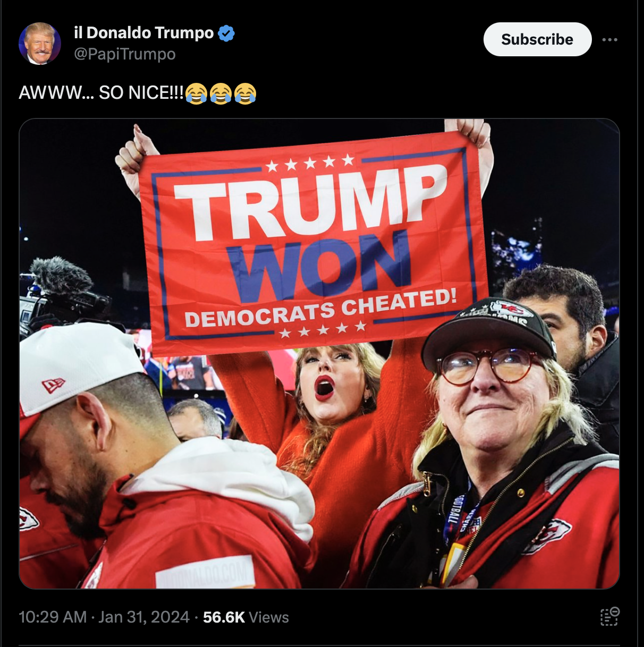Click the blue verified checkmark badge

tap(226, 33)
